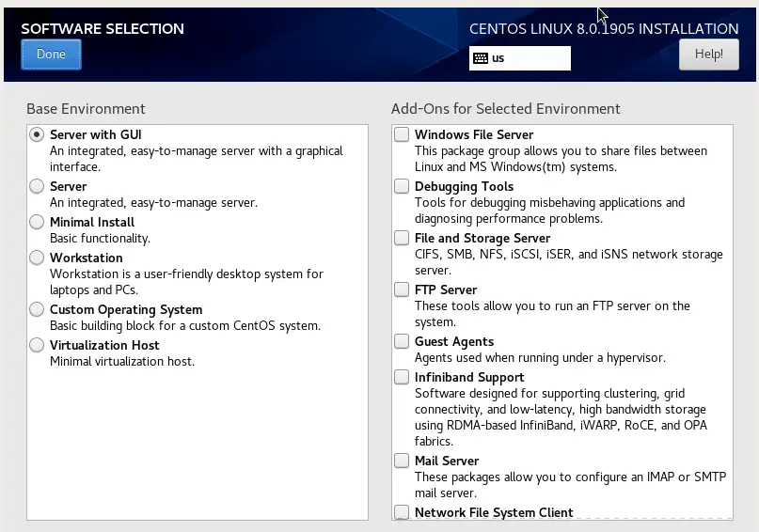This screenshot has height=532, width=759.
Task: Click the 'Infiniband Support' label text
Action: [x=469, y=378]
